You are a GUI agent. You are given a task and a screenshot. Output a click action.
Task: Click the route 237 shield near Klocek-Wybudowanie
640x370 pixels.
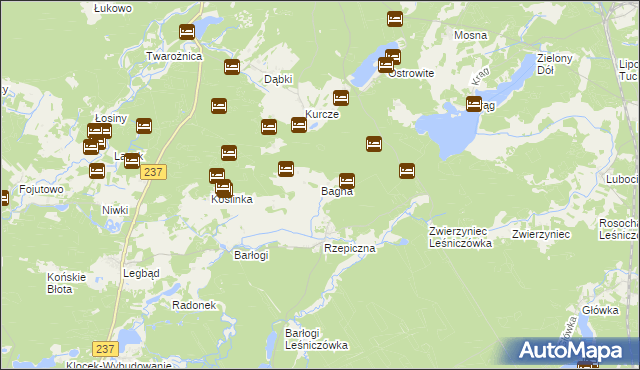(105, 349)
